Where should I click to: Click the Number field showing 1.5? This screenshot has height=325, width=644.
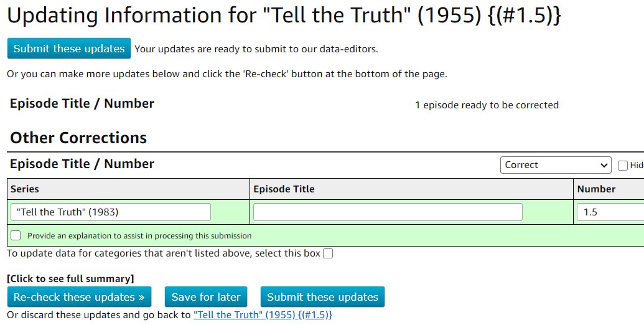tap(610, 212)
